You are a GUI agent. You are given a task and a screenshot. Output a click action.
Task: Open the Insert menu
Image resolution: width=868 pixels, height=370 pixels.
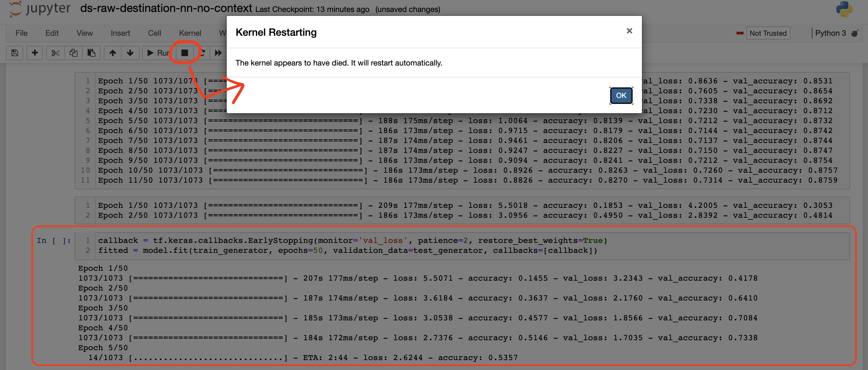[x=120, y=33]
